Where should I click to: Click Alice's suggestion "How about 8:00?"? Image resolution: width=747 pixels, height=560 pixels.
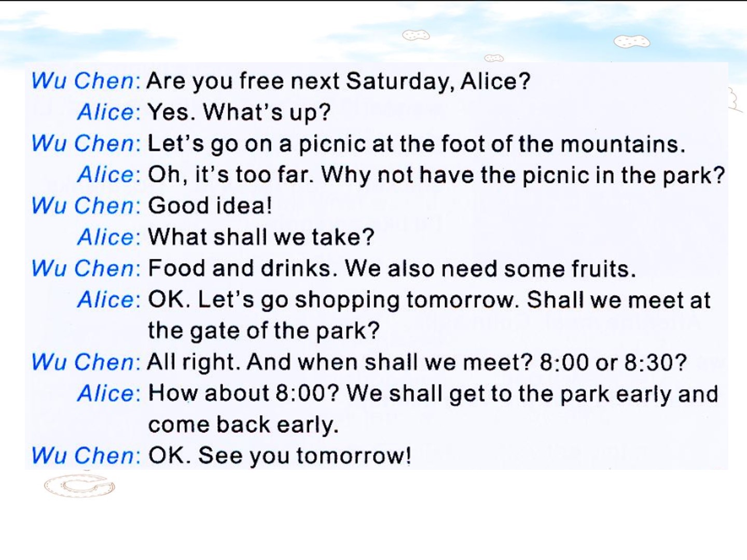[243, 394]
